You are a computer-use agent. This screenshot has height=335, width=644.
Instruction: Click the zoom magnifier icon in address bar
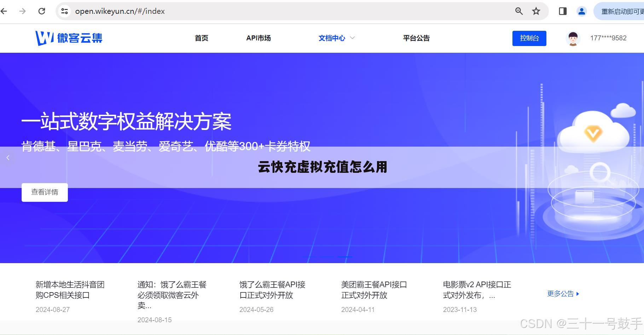pos(519,11)
